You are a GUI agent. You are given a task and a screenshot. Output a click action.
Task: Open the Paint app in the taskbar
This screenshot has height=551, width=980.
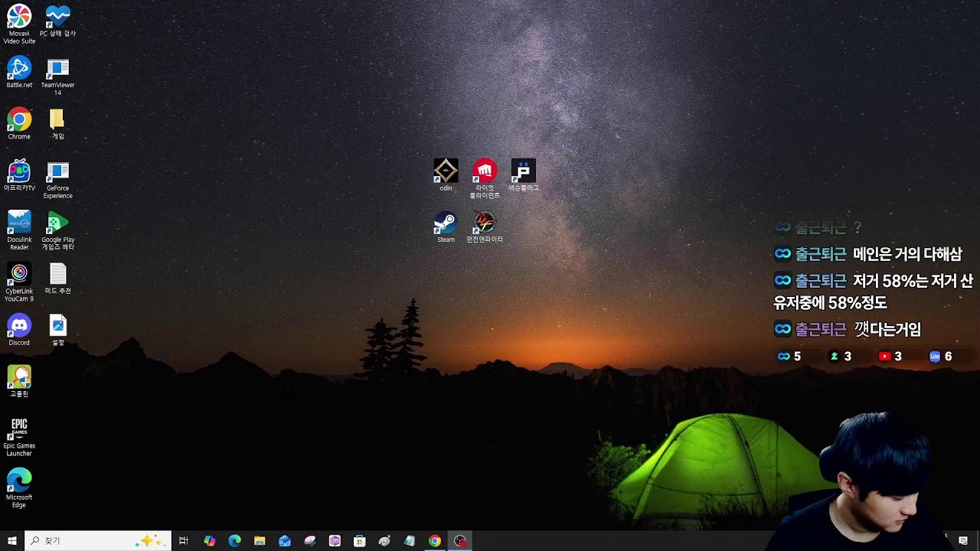click(x=384, y=541)
